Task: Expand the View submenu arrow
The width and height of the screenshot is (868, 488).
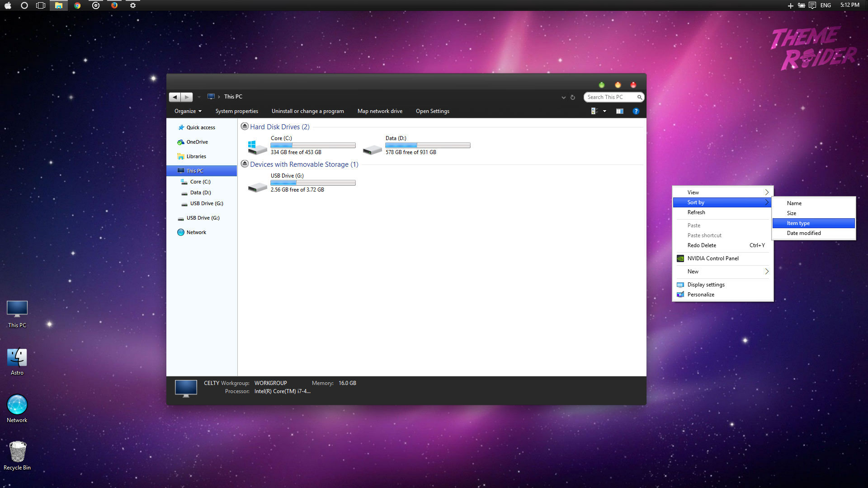Action: [x=766, y=192]
